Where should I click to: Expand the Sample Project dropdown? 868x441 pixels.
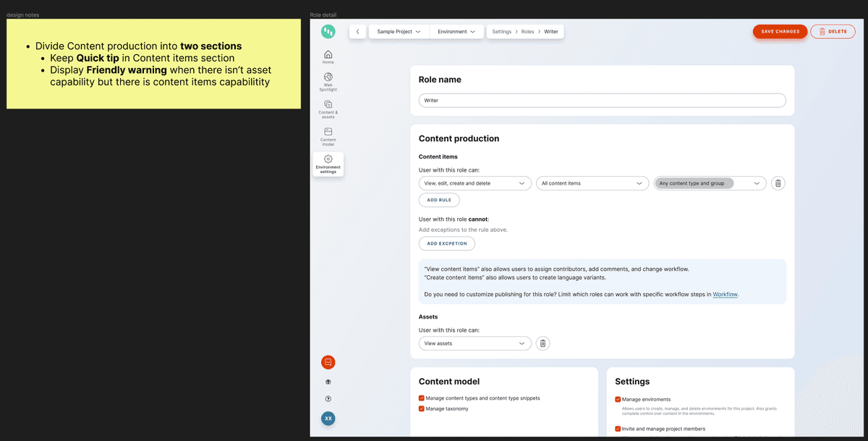[399, 32]
